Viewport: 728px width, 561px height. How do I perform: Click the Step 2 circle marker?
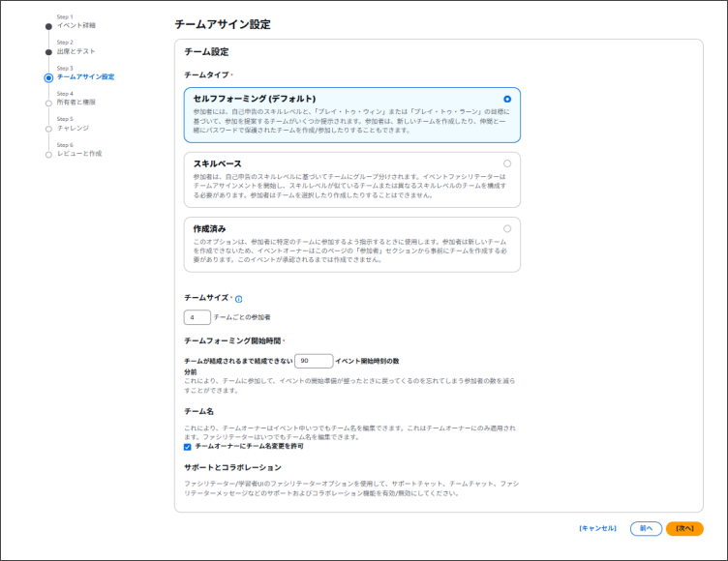[x=48, y=51]
